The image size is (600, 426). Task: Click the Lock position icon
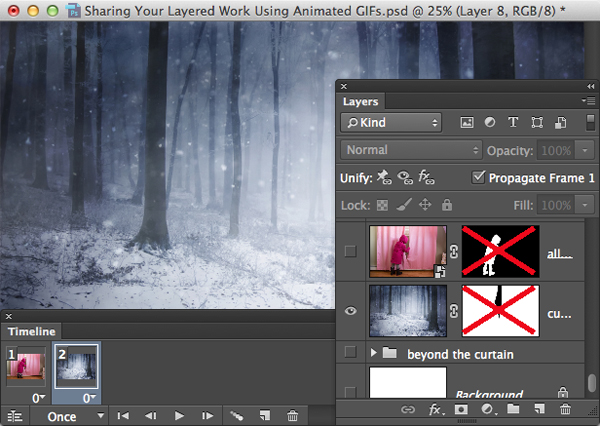[424, 204]
